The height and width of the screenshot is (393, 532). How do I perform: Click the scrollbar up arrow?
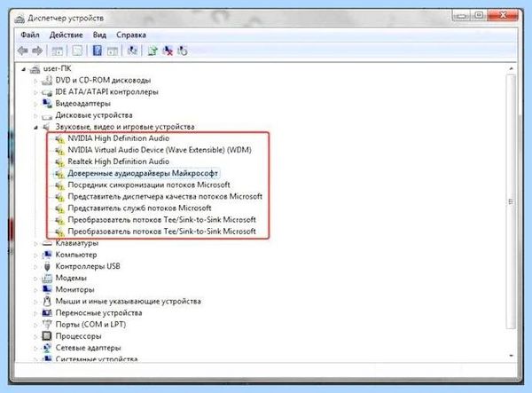[x=511, y=69]
